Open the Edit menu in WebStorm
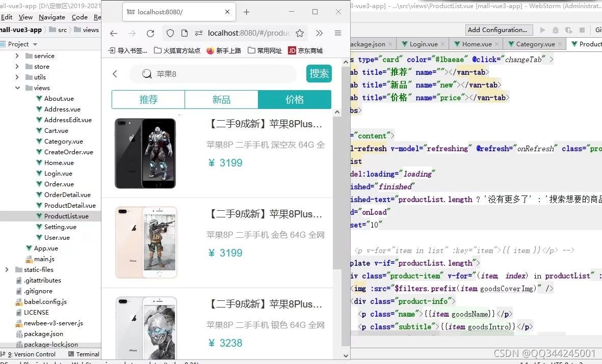The image size is (602, 364). point(6,17)
